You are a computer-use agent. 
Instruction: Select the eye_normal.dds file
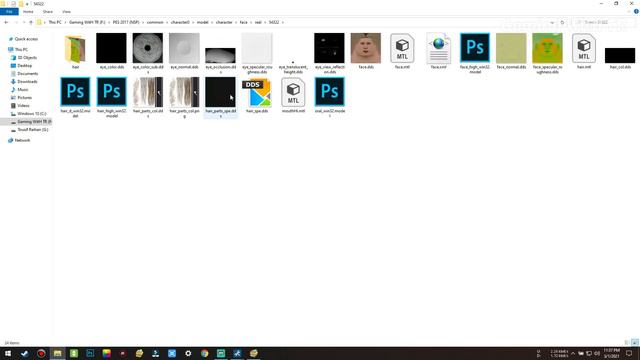coord(184,51)
